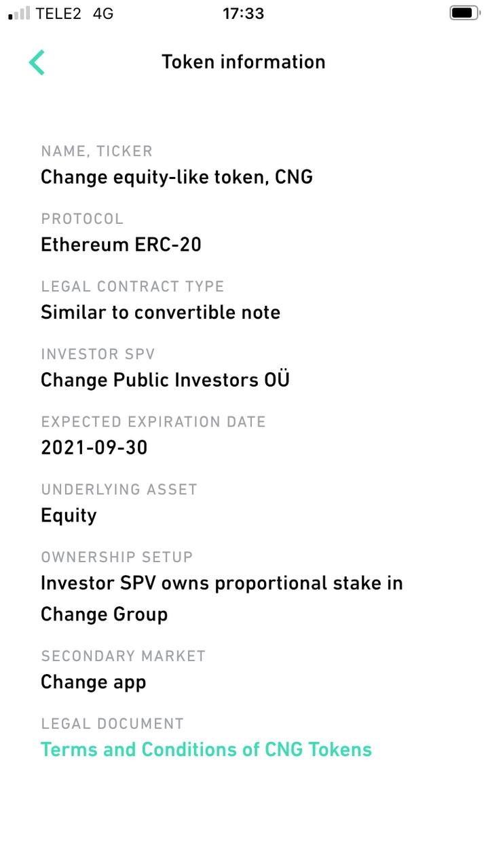Screen dimensions: 488x868
Task: Tap the Token information title
Action: pos(244,62)
